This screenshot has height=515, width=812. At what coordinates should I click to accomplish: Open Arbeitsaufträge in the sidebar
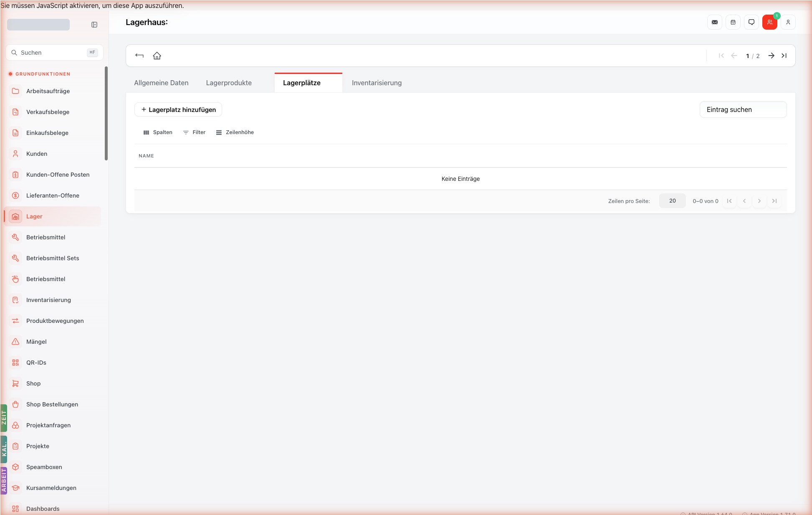coord(53,91)
